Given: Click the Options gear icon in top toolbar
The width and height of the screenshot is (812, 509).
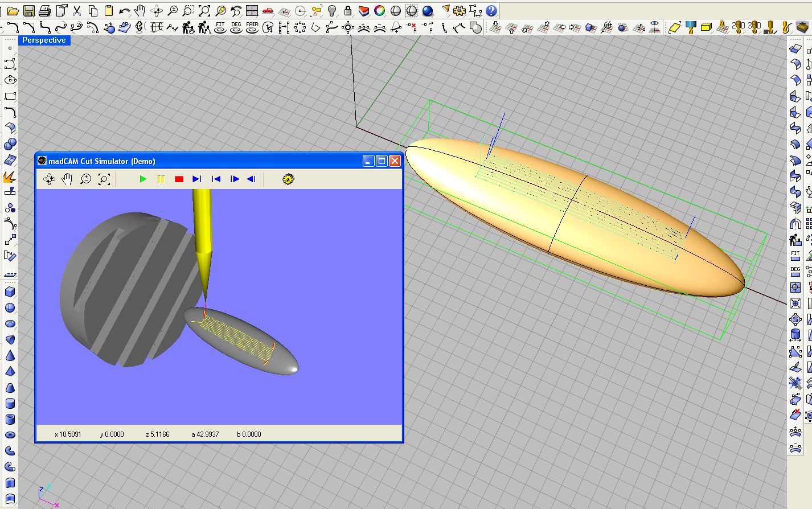Looking at the screenshot, I should pos(460,11).
